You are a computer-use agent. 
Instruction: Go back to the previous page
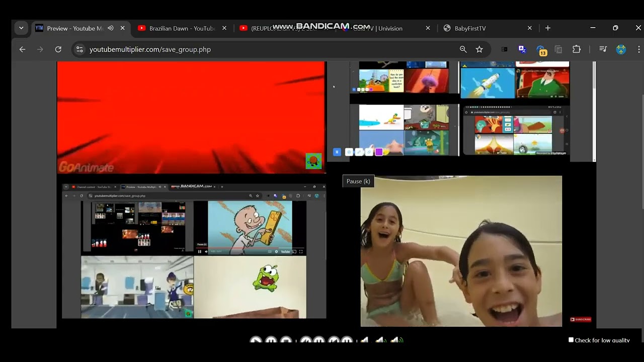(x=22, y=49)
